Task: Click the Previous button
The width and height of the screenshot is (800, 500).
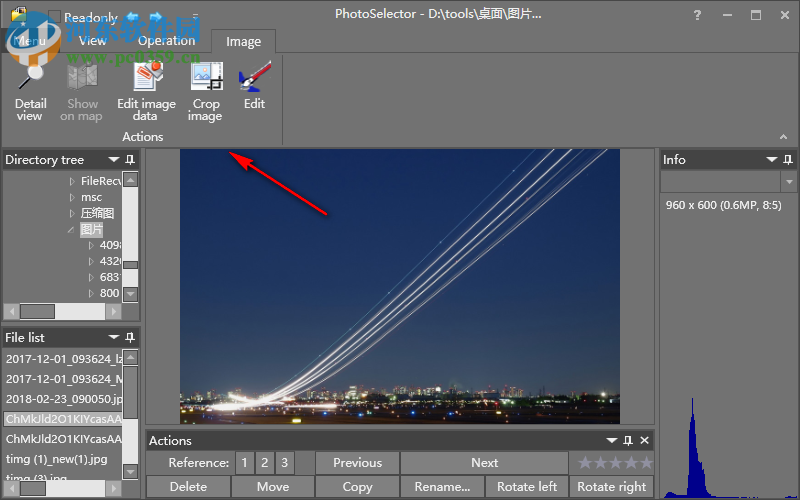Action: [357, 463]
